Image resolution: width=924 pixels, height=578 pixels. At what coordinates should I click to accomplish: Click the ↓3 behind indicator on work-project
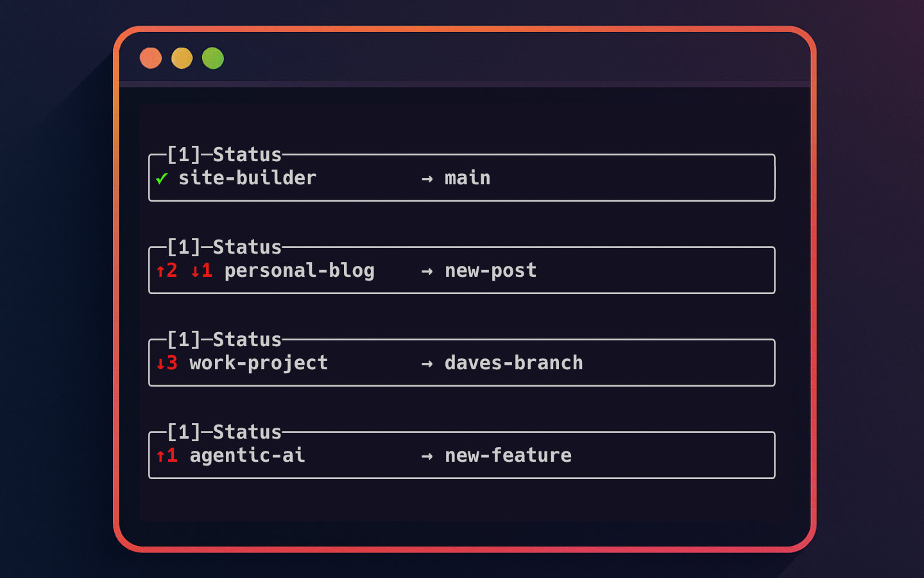166,363
